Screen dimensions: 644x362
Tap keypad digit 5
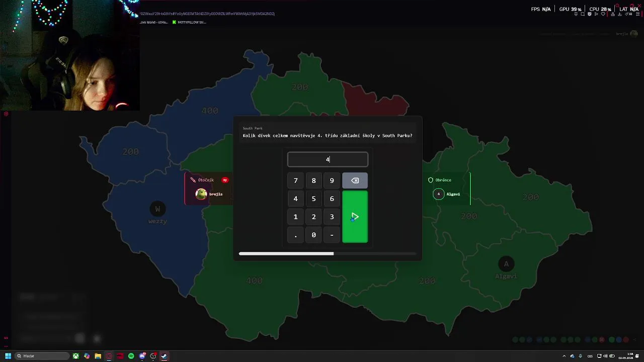tap(313, 199)
